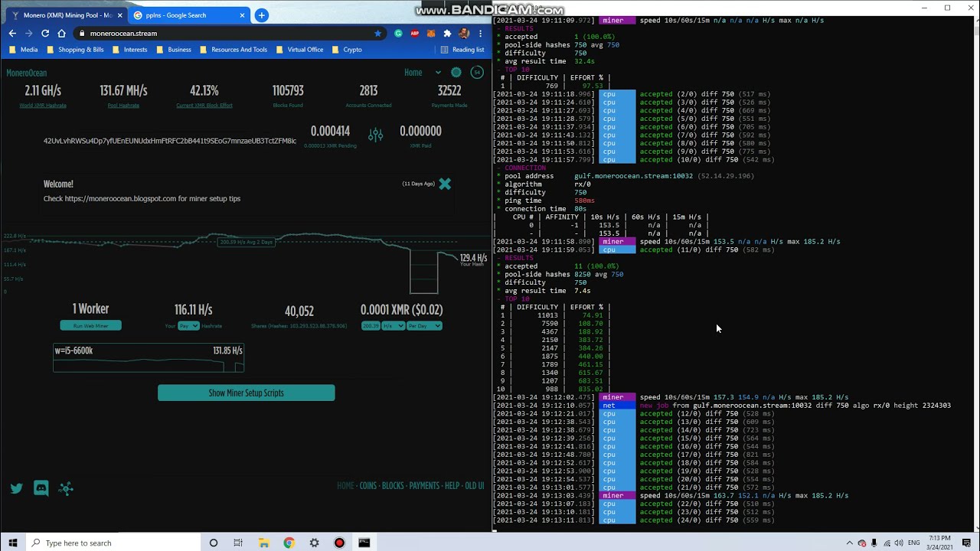
Task: Show hidden system tray icons
Action: (x=849, y=543)
